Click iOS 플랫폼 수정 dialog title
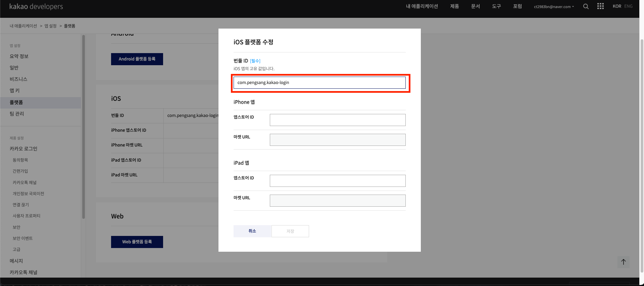This screenshot has height=286, width=644. (x=253, y=42)
